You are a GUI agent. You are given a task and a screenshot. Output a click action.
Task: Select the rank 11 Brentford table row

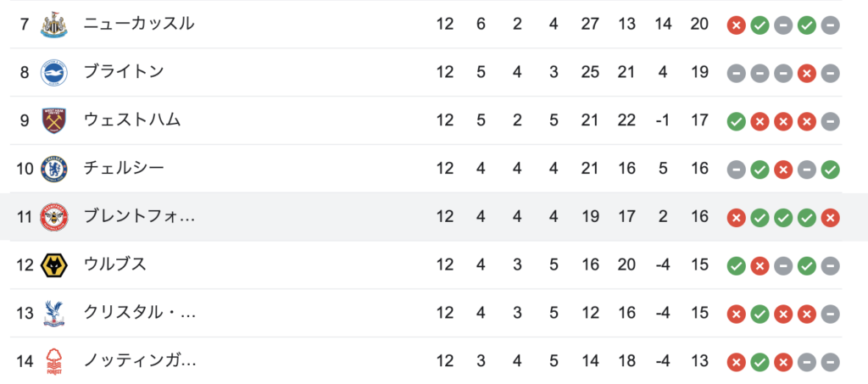coord(434,217)
